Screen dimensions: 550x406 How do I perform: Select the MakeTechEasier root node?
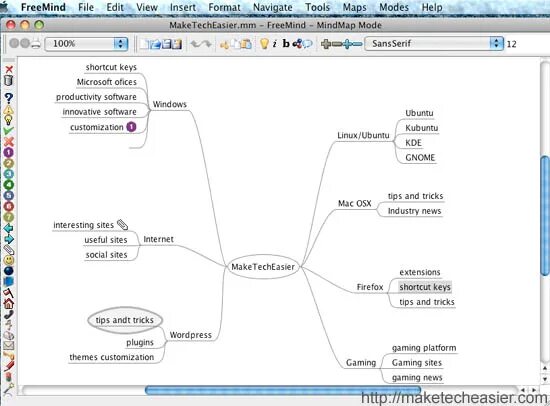pyautogui.click(x=263, y=267)
